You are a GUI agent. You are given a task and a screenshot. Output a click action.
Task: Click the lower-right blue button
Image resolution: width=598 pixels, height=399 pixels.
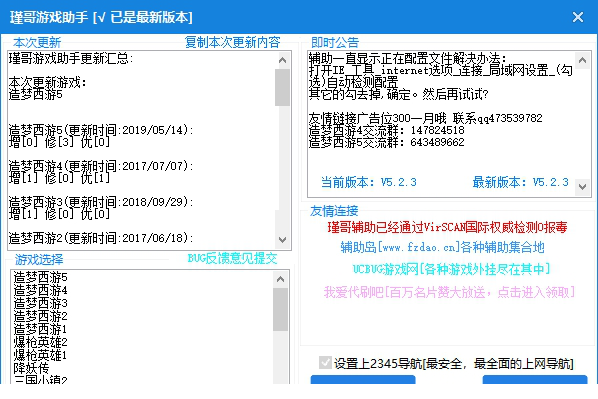[x=535, y=380]
